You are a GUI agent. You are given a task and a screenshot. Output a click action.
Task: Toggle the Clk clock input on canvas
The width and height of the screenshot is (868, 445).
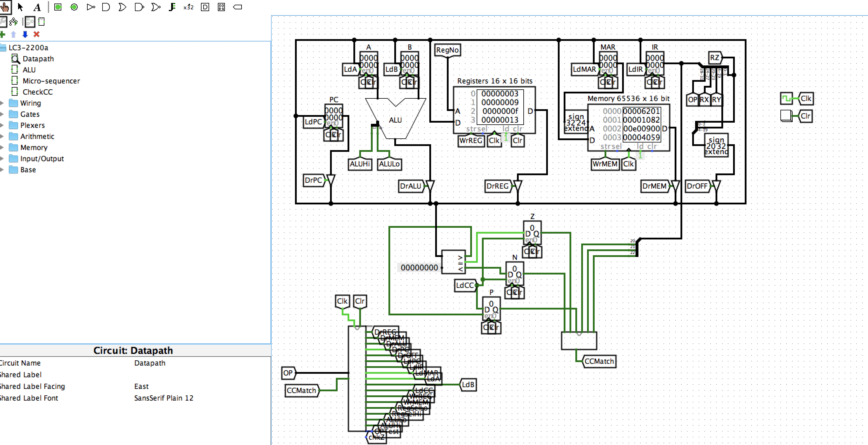coord(786,98)
